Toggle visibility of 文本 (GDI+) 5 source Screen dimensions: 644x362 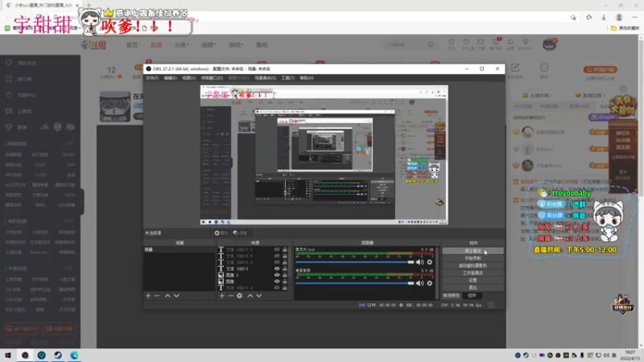(x=277, y=256)
